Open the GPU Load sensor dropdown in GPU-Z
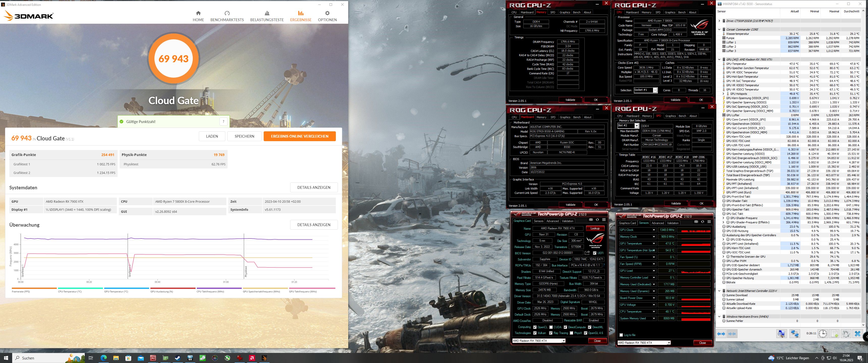The image size is (868, 363). pos(654,271)
